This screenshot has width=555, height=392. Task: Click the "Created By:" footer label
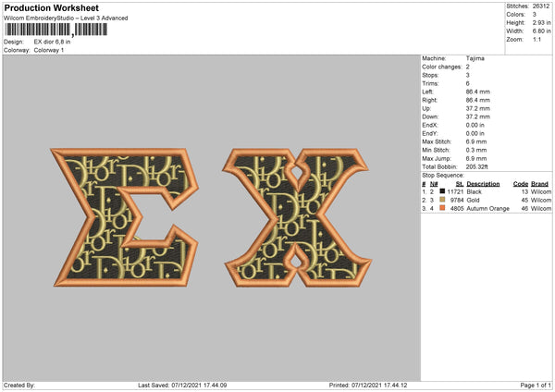click(19, 386)
